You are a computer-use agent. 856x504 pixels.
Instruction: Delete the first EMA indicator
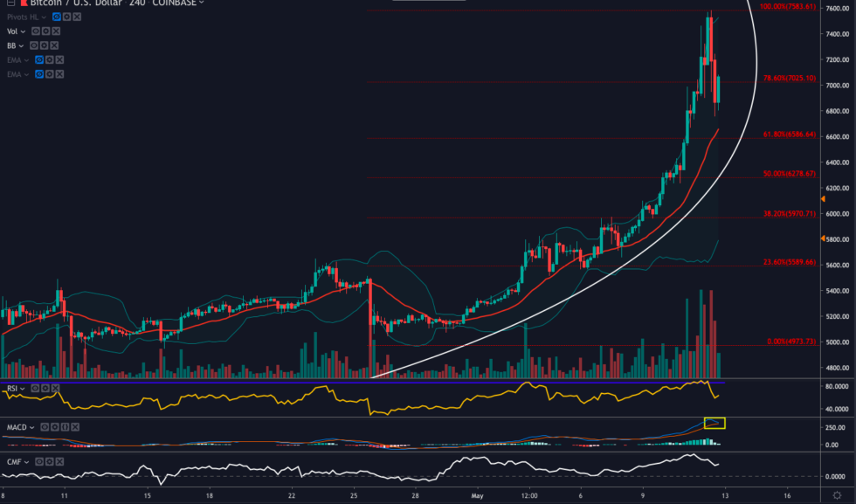(59, 59)
